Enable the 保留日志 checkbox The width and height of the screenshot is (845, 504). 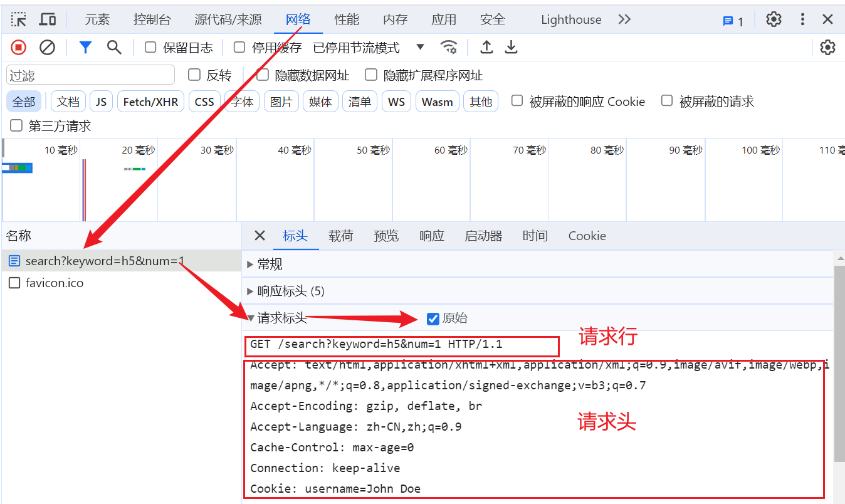tap(150, 47)
